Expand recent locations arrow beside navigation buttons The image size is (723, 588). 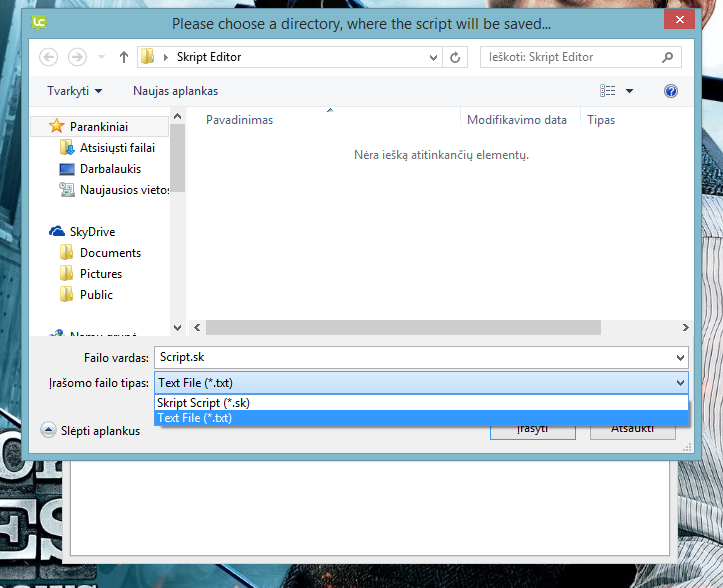coord(101,57)
